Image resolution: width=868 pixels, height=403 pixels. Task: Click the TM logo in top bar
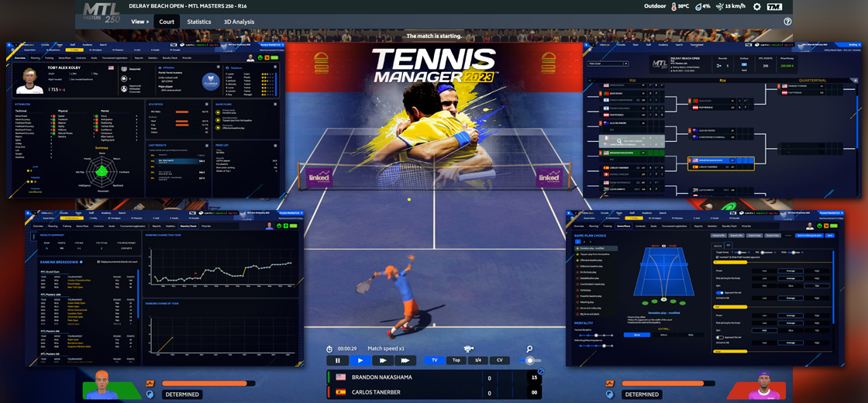point(774,7)
